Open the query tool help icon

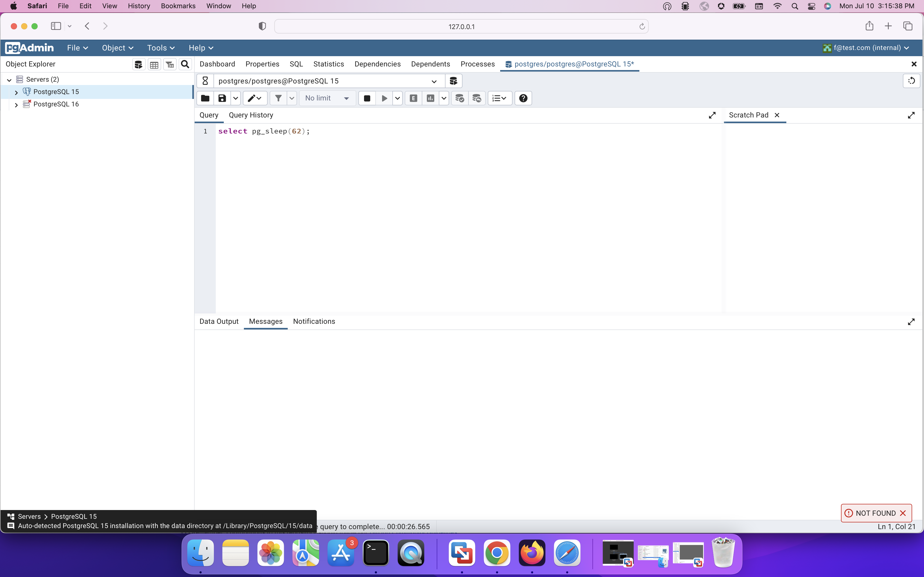pyautogui.click(x=523, y=98)
